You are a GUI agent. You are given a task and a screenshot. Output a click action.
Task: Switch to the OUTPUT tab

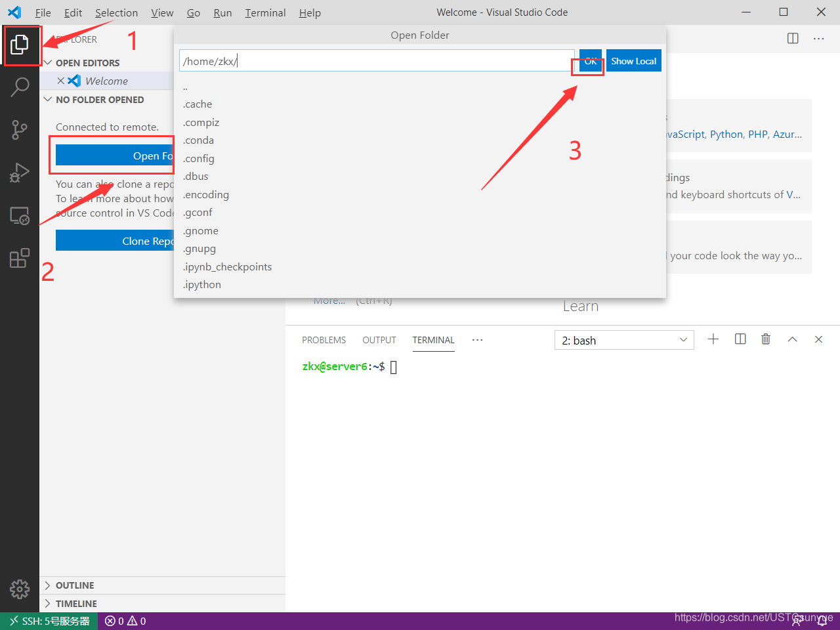379,340
